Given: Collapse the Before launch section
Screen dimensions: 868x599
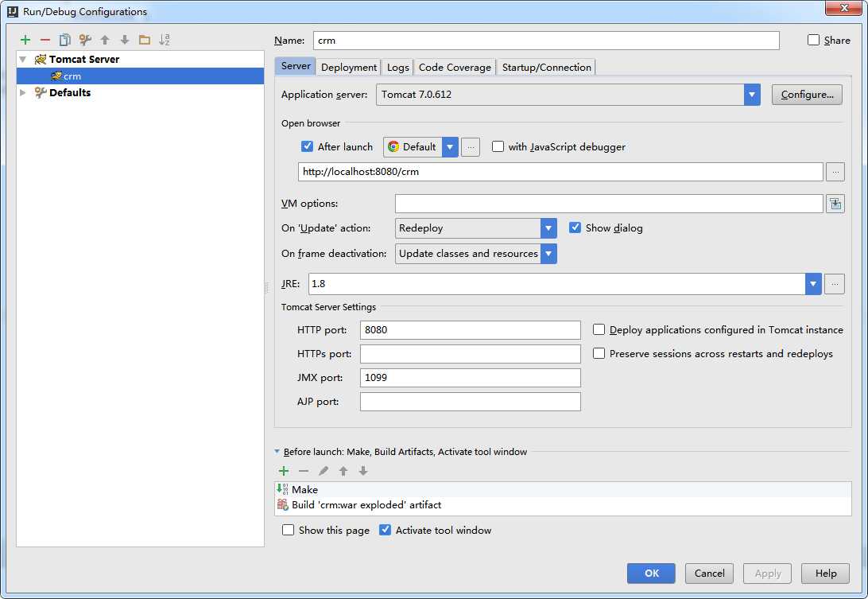Looking at the screenshot, I should 277,452.
